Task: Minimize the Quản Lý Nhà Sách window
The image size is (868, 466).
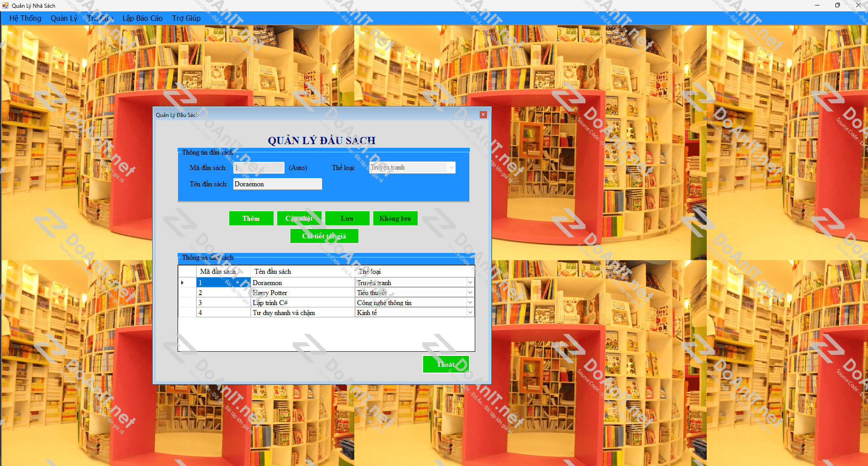Action: pyautogui.click(x=817, y=5)
